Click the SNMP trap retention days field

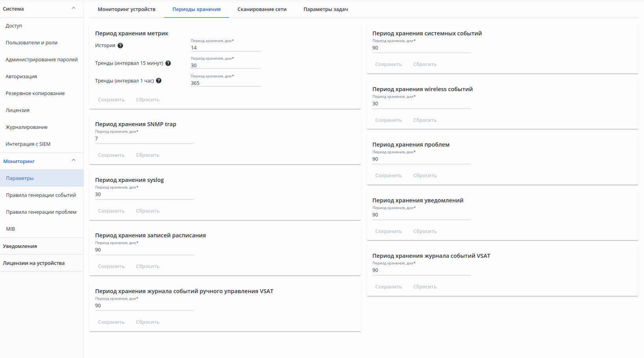coord(144,139)
